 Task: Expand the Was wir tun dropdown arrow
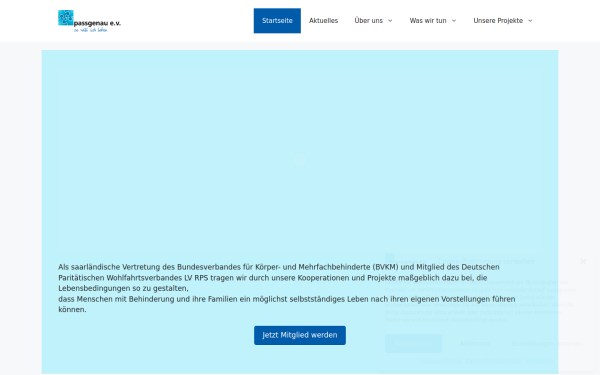[454, 21]
